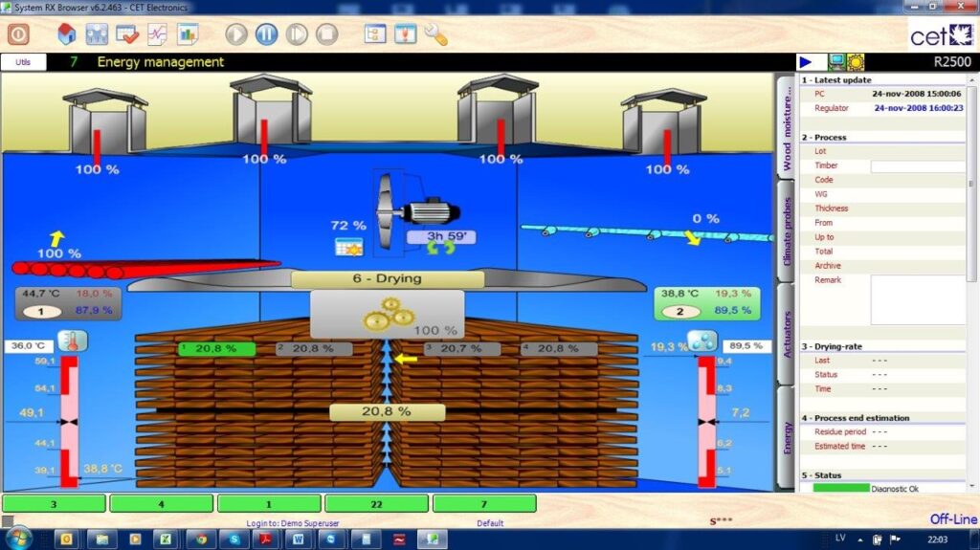This screenshot has height=550, width=980.
Task: Click climate probe 1 panel
Action: pyautogui.click(x=68, y=302)
